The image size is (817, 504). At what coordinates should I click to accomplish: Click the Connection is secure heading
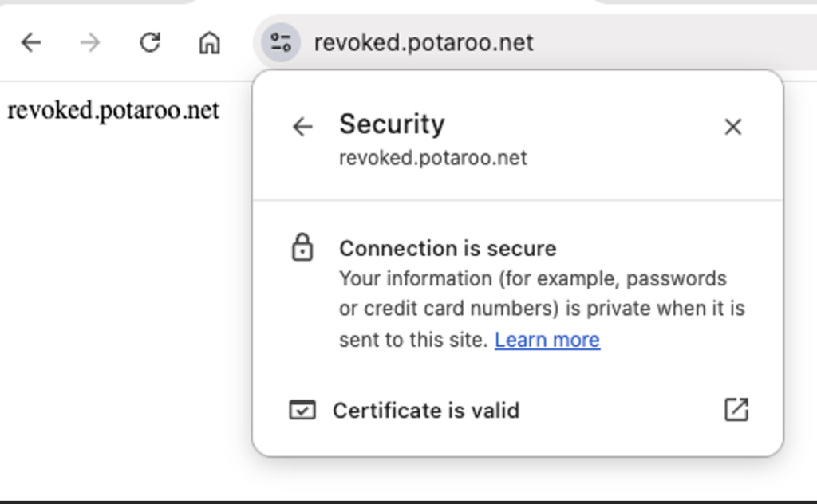(448, 248)
